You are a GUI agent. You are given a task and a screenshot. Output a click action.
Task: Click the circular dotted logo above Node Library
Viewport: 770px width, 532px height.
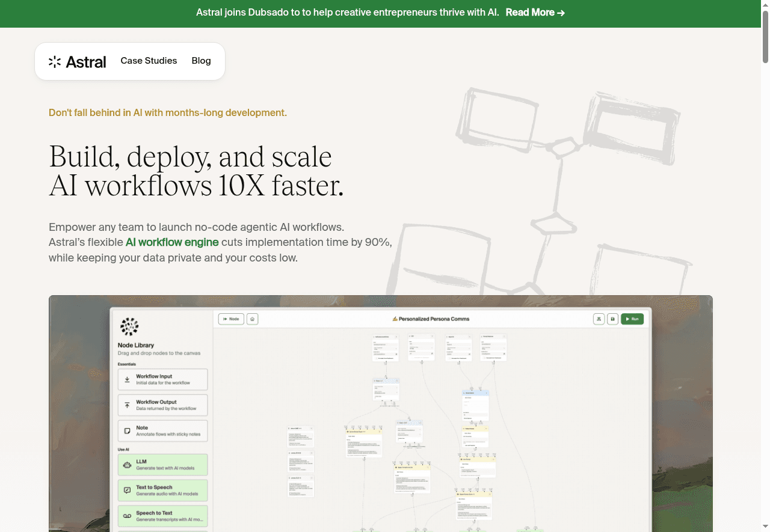129,326
